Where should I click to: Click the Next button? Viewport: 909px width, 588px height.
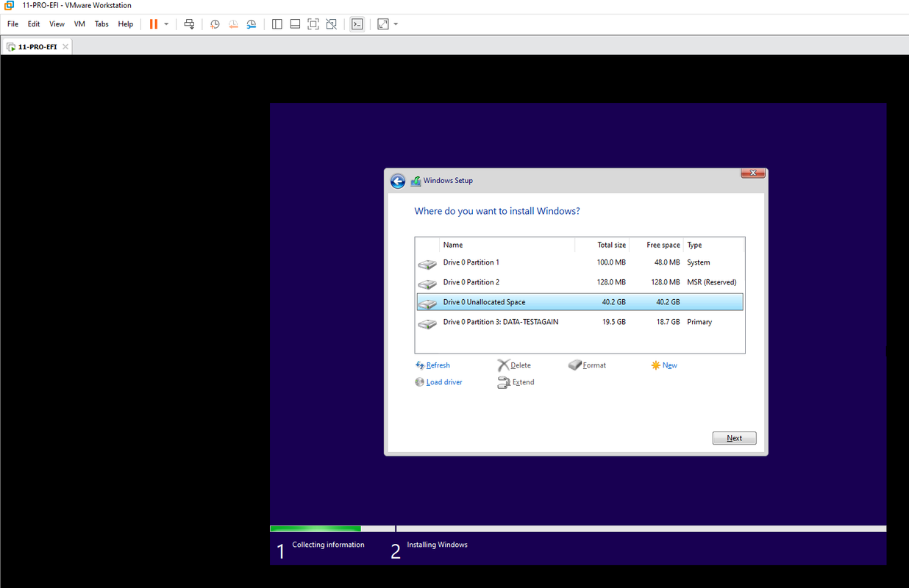(734, 438)
